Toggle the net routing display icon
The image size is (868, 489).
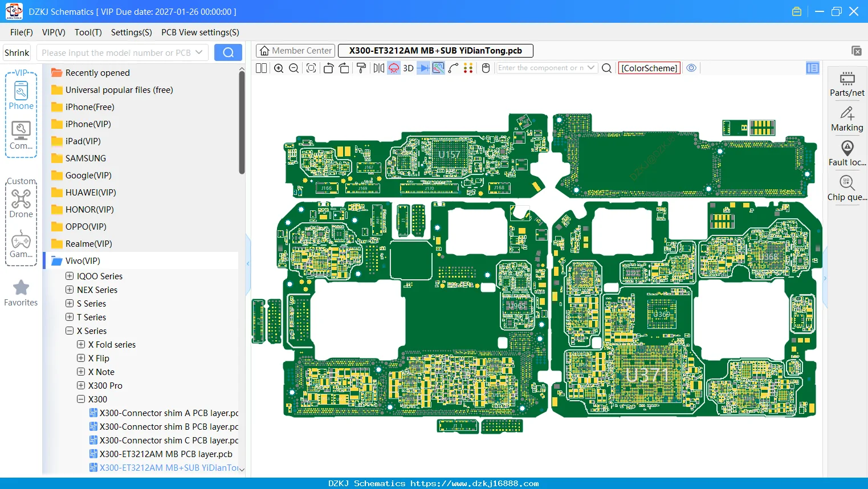pos(438,68)
